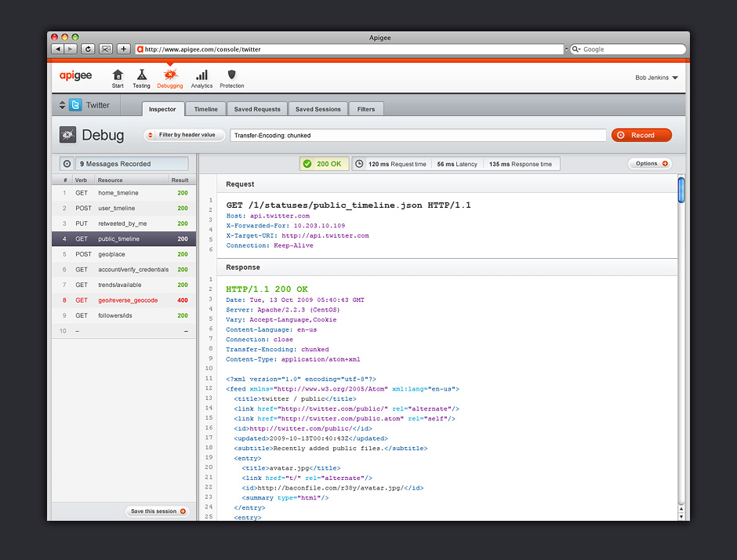Click the apigee logo

point(76,76)
